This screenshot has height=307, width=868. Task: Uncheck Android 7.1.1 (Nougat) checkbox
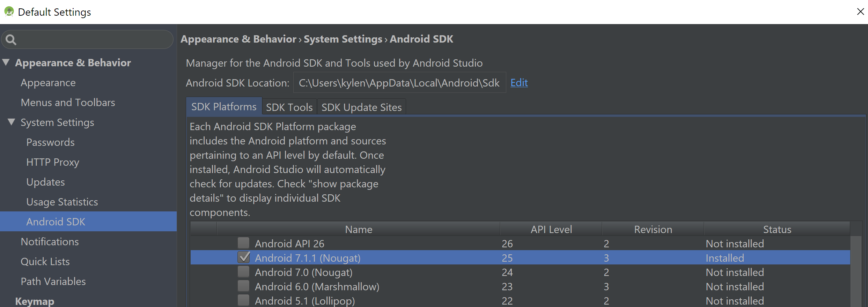(x=244, y=257)
